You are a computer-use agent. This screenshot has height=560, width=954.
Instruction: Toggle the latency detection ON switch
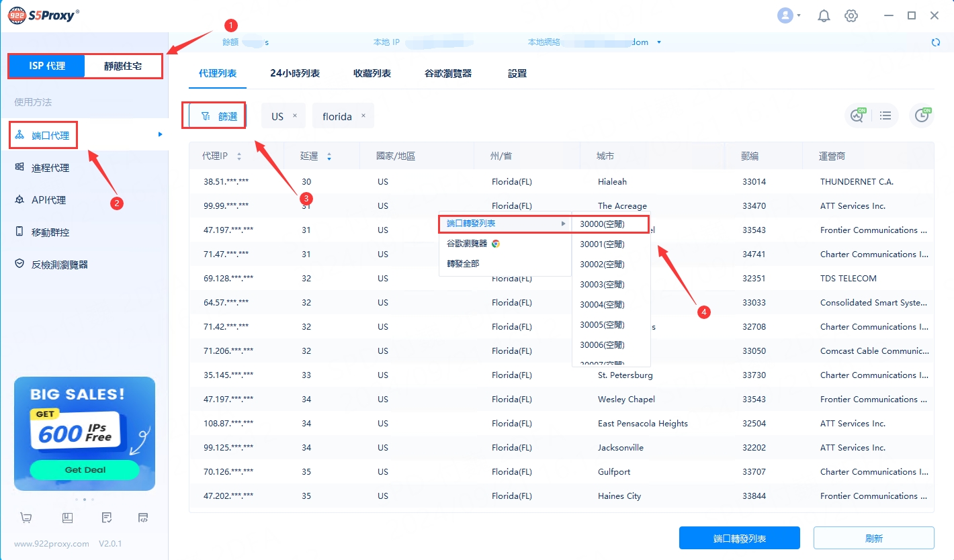coord(857,116)
